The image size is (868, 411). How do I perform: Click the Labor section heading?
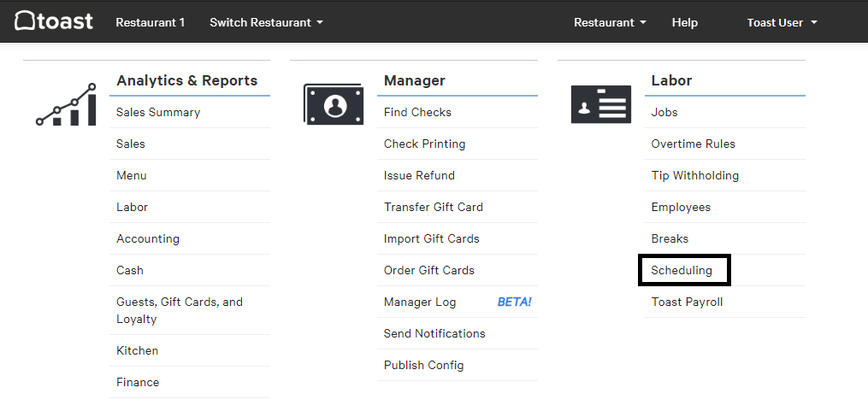(x=671, y=80)
